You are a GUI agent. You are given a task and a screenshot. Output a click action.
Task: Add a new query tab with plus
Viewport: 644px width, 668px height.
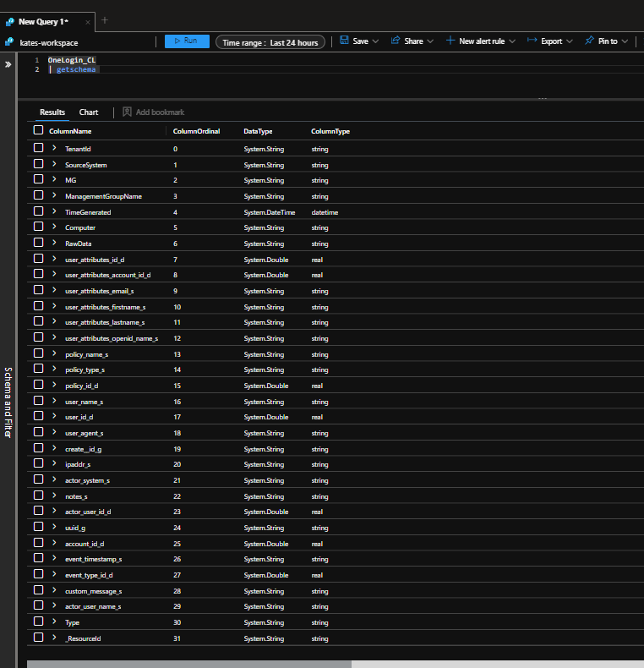click(105, 20)
